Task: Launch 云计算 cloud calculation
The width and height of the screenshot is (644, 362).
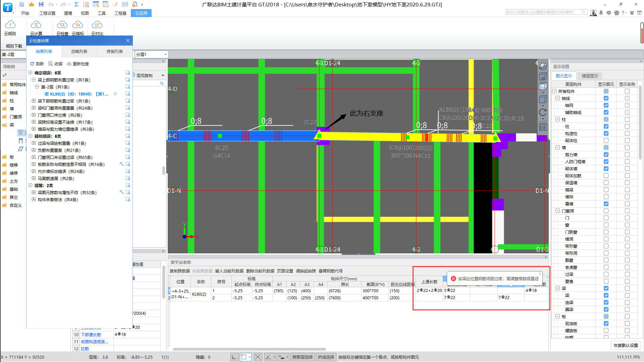Action: pyautogui.click(x=36, y=28)
